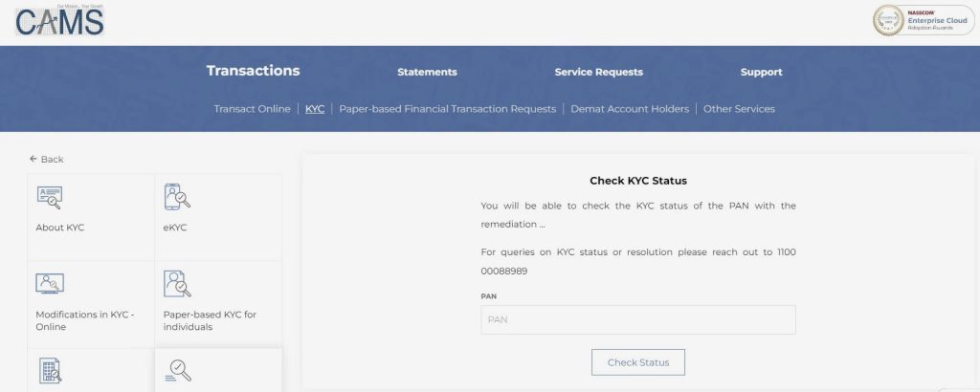Open Demat Account Holders section
The width and height of the screenshot is (980, 392).
pyautogui.click(x=630, y=109)
